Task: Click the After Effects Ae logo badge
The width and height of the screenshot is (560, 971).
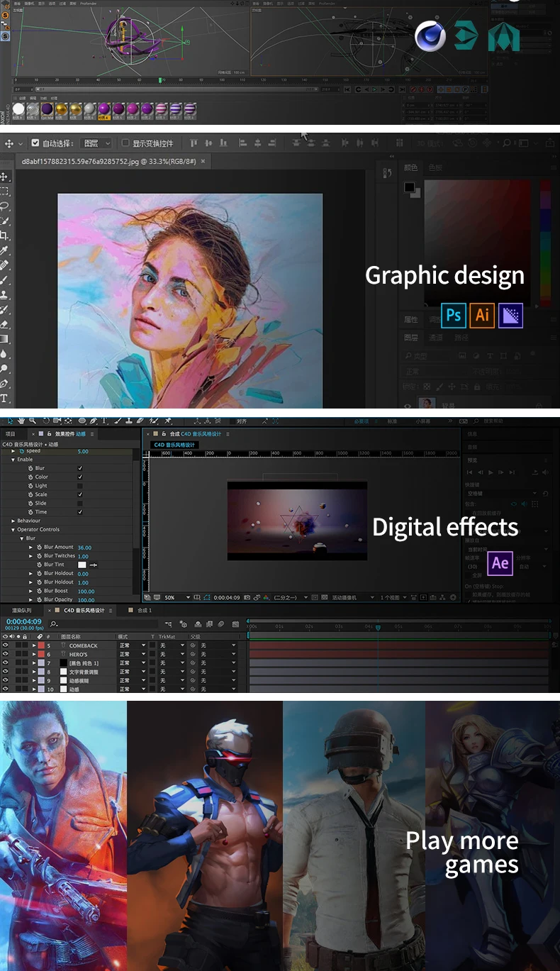Action: click(500, 563)
